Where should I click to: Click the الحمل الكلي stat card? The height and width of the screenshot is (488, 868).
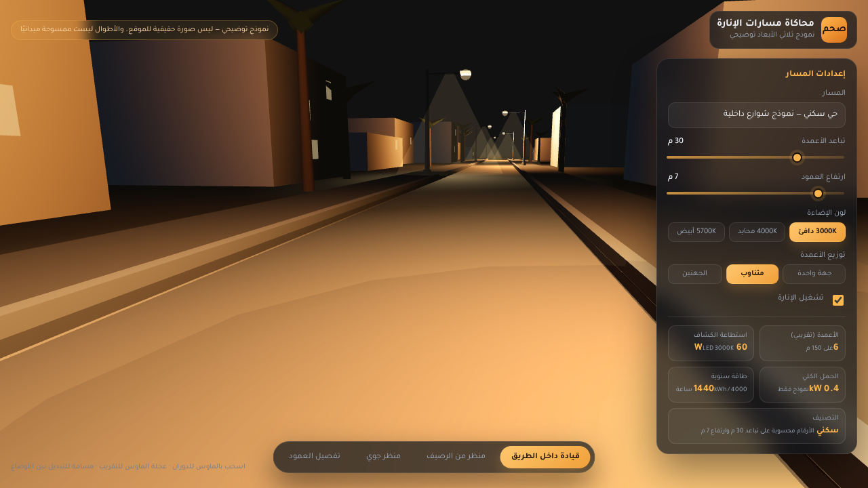click(x=802, y=384)
